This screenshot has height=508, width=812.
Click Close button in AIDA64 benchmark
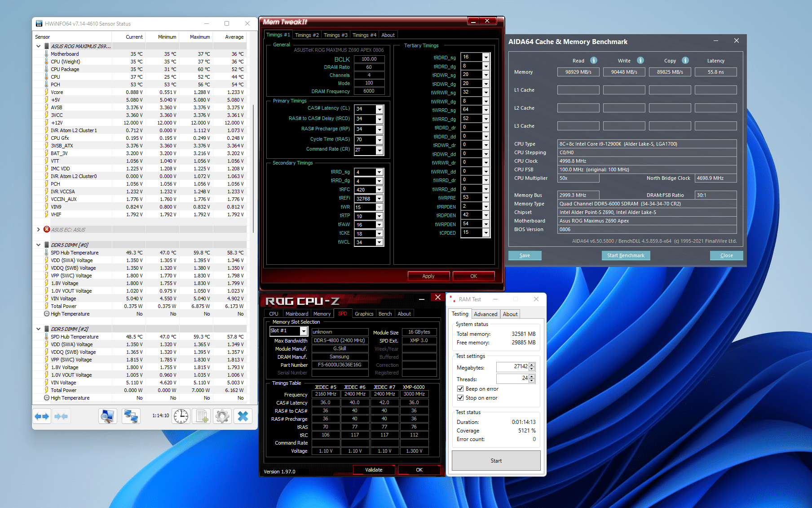tap(726, 255)
